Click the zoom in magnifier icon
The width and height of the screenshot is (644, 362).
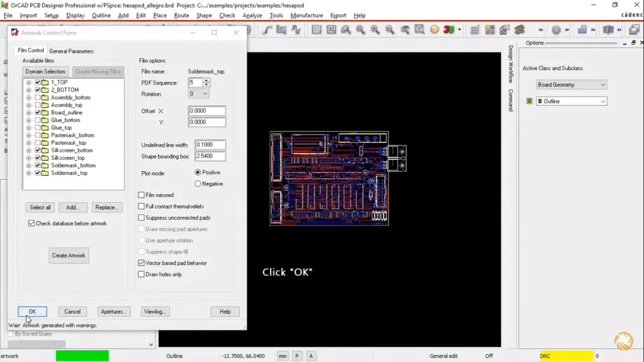tap(375, 30)
